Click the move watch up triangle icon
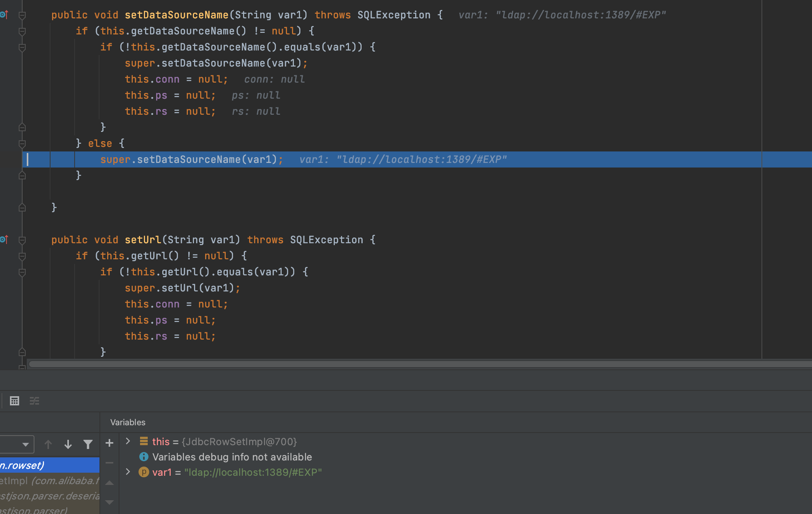Viewport: 812px width, 514px height. (x=109, y=483)
